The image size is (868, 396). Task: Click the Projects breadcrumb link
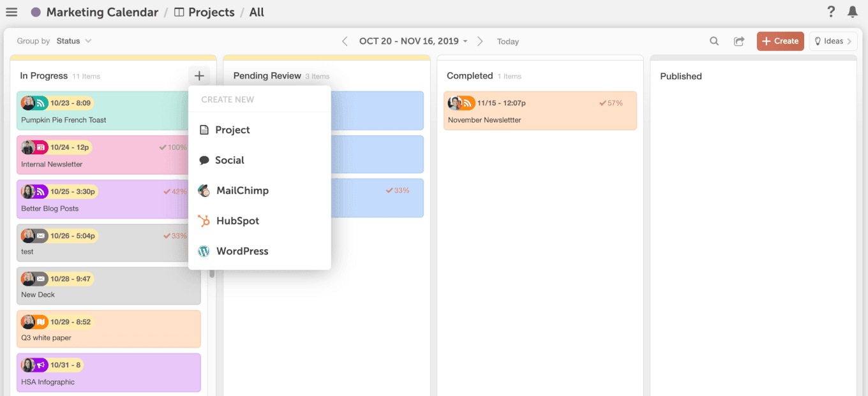(x=204, y=12)
